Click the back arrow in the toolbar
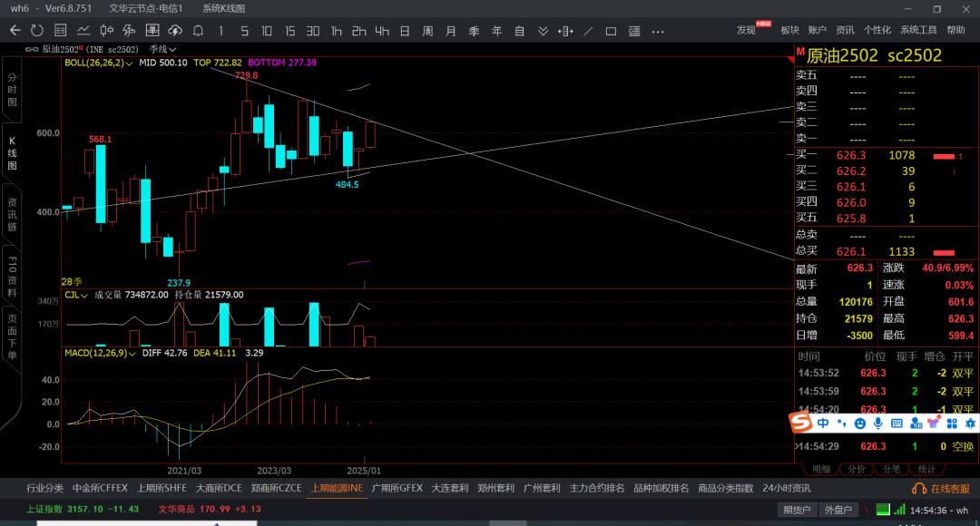The height and width of the screenshot is (526, 980). 15,31
